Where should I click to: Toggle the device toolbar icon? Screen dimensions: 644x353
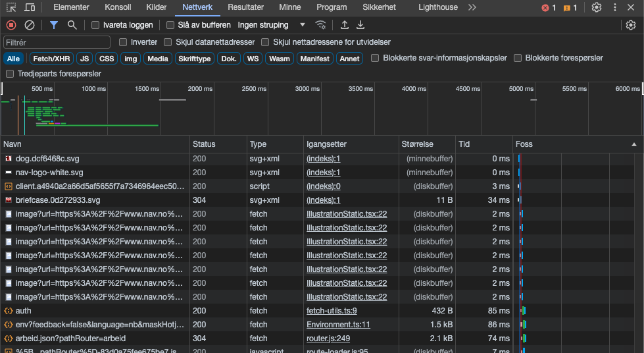[30, 7]
